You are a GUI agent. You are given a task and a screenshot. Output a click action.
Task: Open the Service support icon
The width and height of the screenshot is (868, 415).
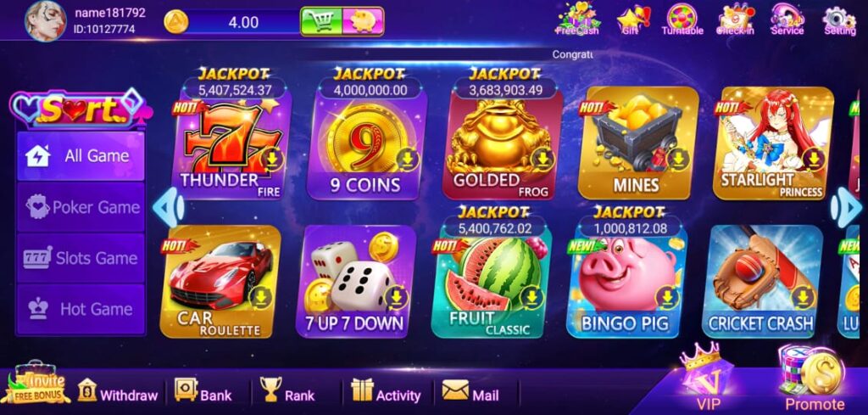click(787, 20)
